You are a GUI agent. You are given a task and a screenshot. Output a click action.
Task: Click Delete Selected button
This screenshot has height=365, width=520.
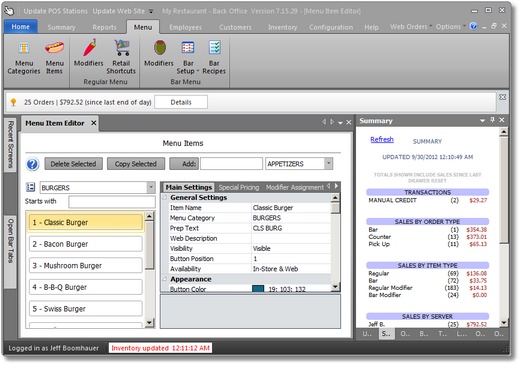click(x=73, y=164)
